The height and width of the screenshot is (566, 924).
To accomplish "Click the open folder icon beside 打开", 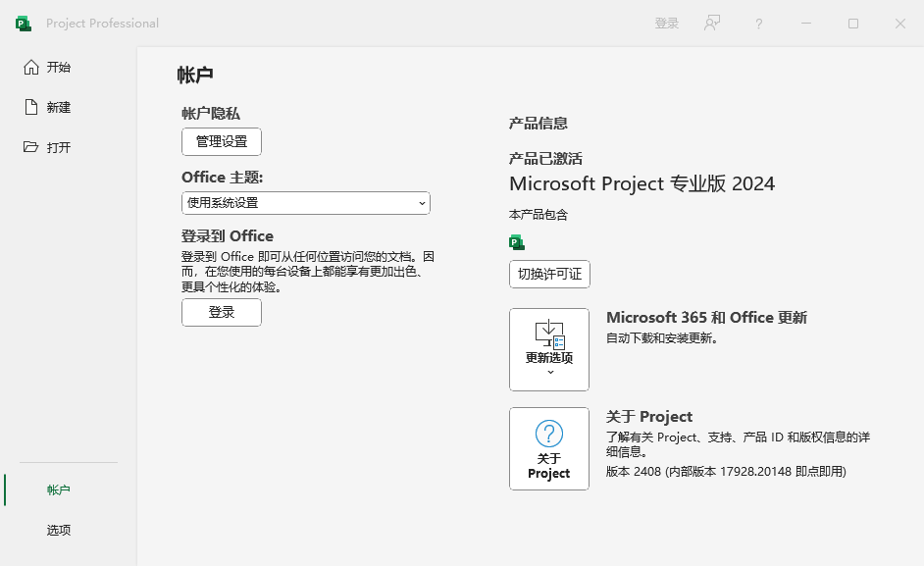I will tap(30, 147).
